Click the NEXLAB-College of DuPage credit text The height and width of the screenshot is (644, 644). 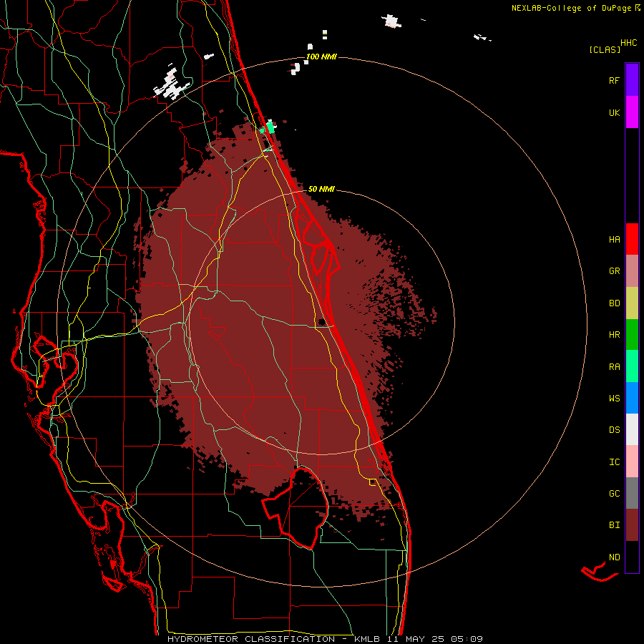tap(571, 8)
